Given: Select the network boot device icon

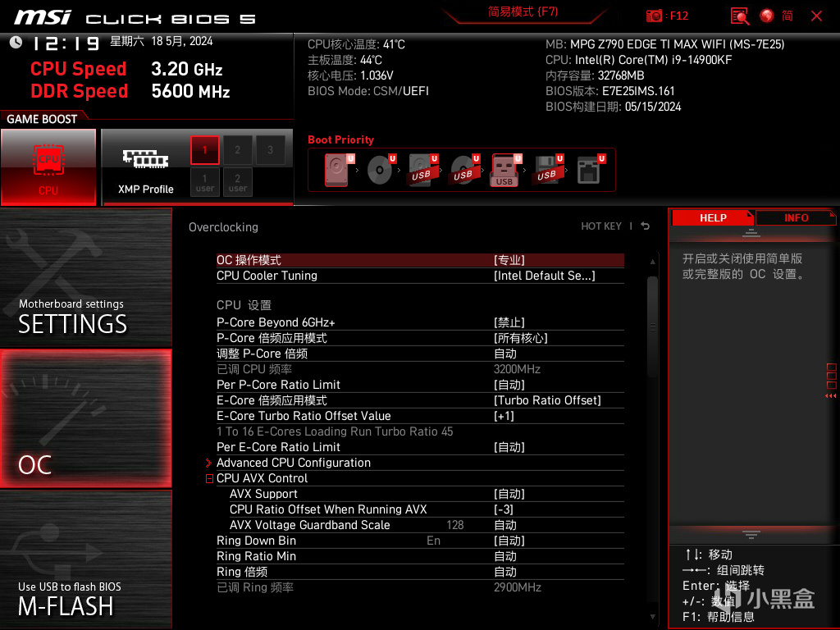Looking at the screenshot, I should pos(590,170).
